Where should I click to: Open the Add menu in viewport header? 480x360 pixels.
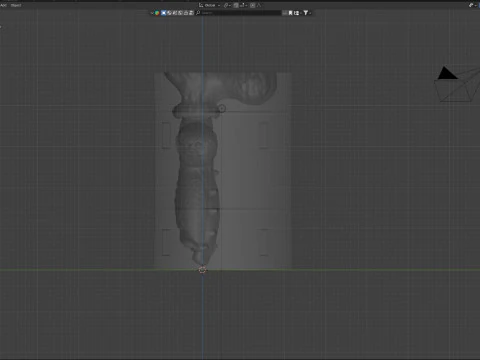click(x=3, y=5)
